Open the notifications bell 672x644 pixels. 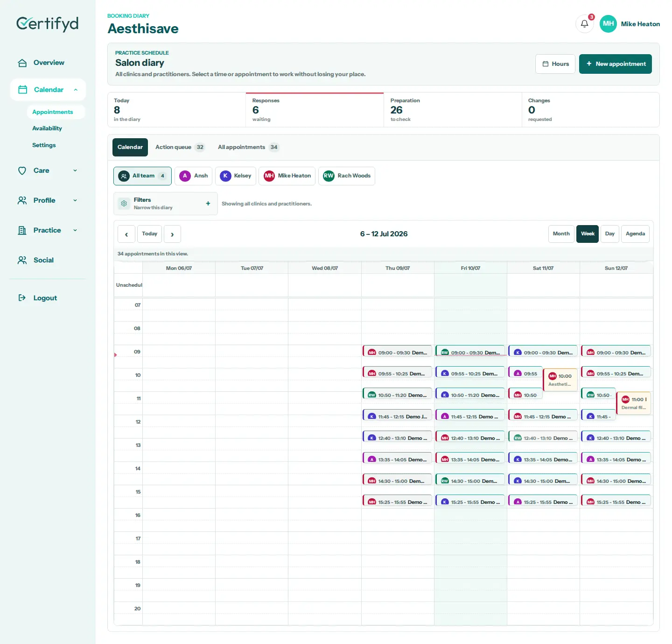(584, 24)
